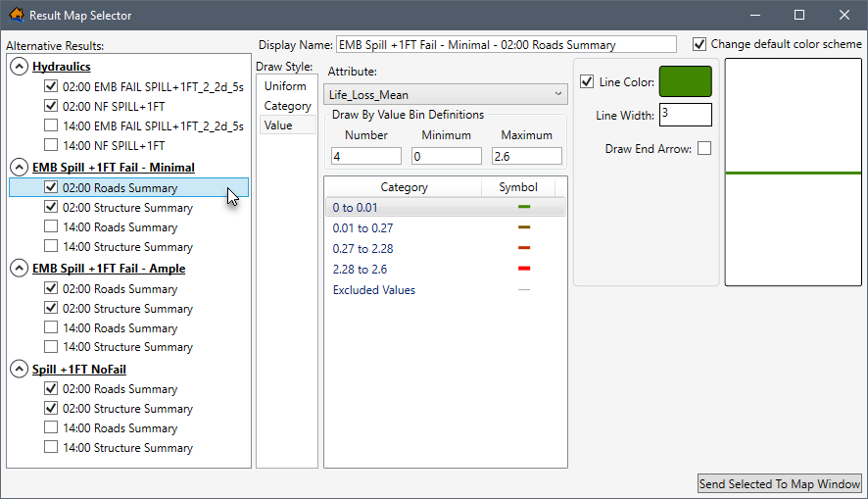Check NoFail 14:00 Roads Summary checkbox

coord(50,427)
